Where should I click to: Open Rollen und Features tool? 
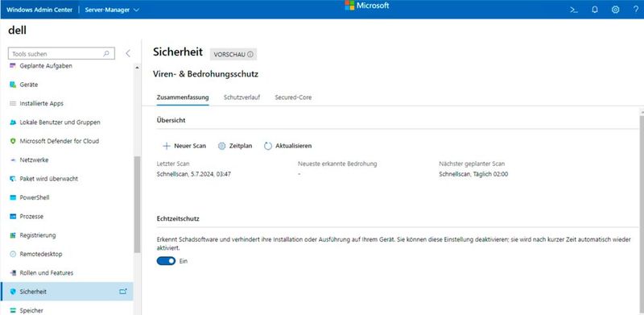46,273
